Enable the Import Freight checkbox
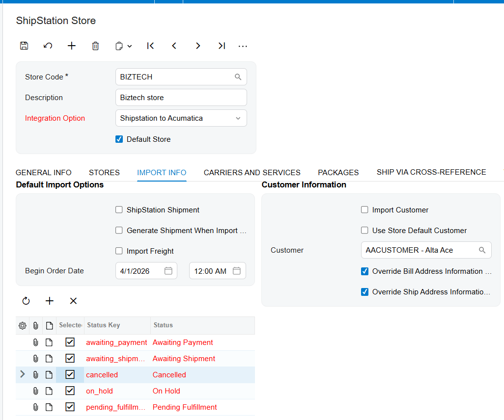Image resolution: width=504 pixels, height=420 pixels. pos(119,251)
